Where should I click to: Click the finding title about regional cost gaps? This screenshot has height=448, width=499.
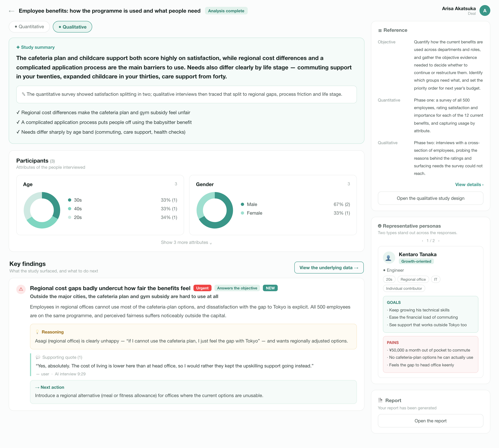[110, 288]
